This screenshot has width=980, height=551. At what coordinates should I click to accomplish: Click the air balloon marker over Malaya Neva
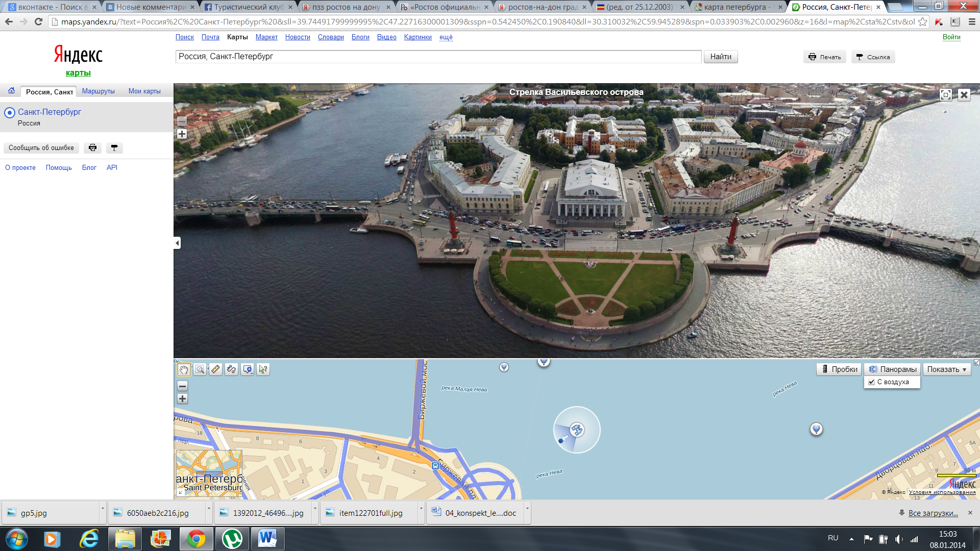pos(504,367)
